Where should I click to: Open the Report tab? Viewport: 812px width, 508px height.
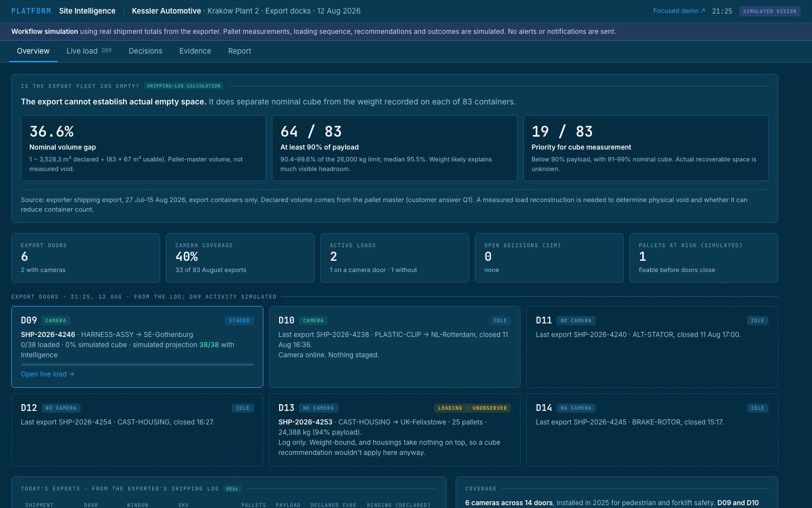[x=240, y=51]
